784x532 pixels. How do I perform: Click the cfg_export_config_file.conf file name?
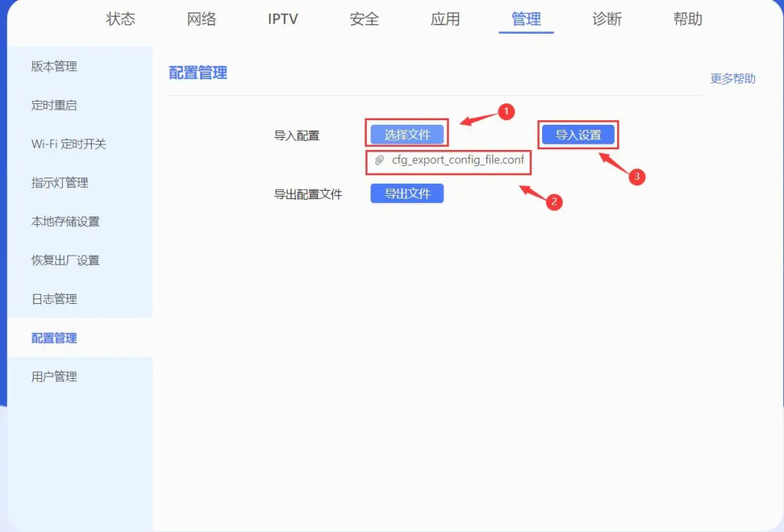458,160
